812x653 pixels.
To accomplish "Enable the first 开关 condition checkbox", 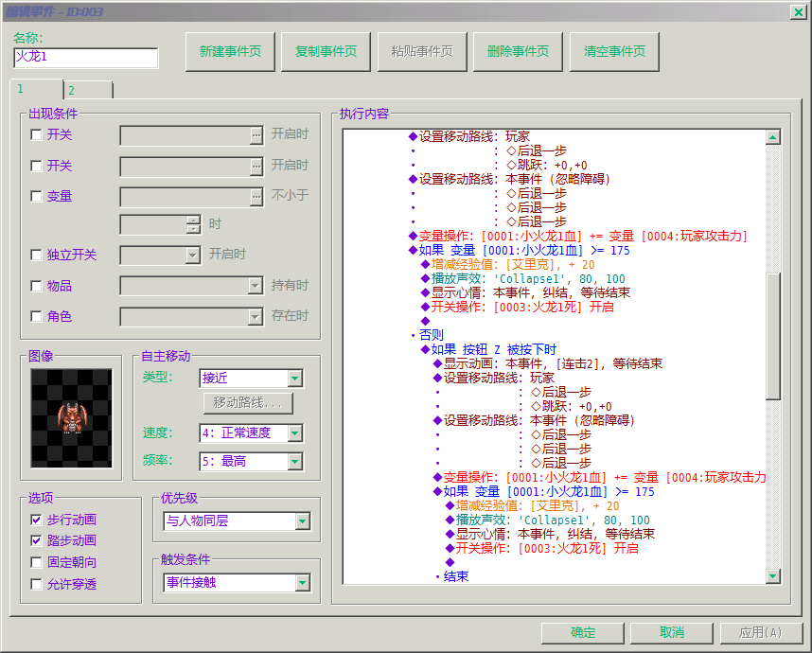I will [36, 135].
